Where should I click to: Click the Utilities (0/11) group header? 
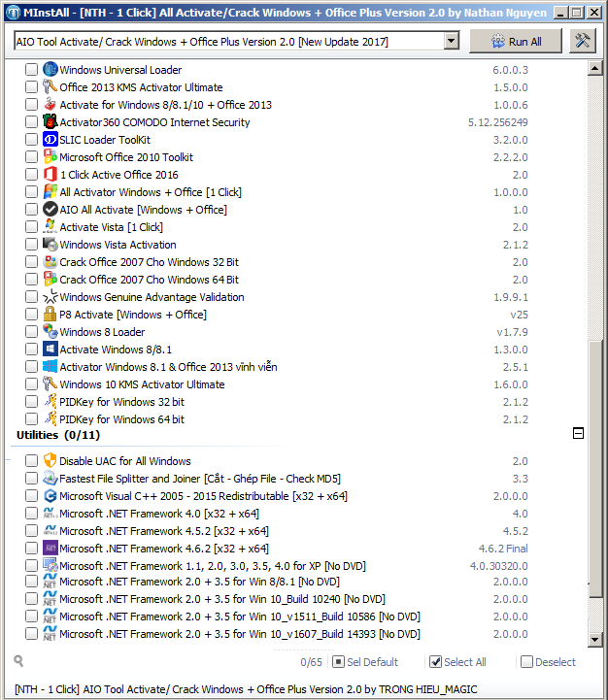(58, 435)
